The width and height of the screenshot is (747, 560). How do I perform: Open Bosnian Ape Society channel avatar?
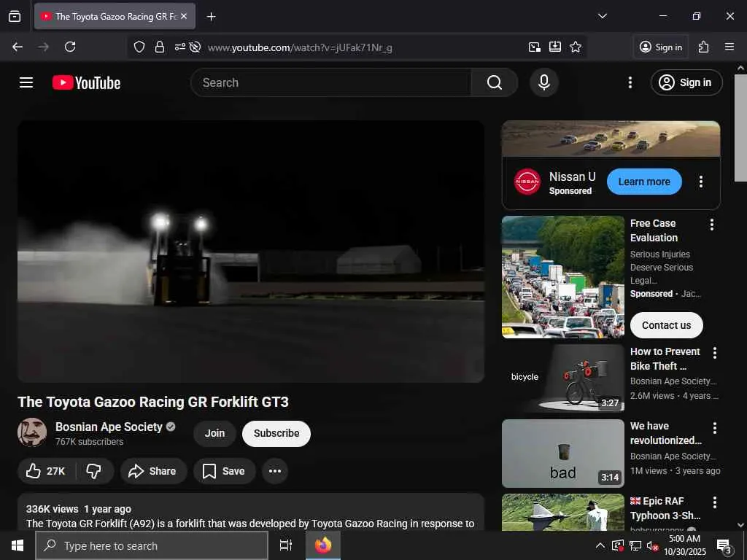[32, 432]
